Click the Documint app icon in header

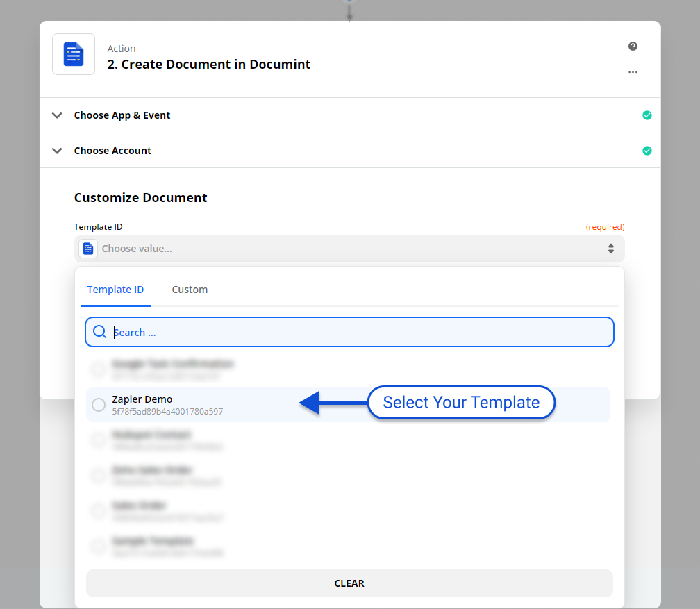74,54
